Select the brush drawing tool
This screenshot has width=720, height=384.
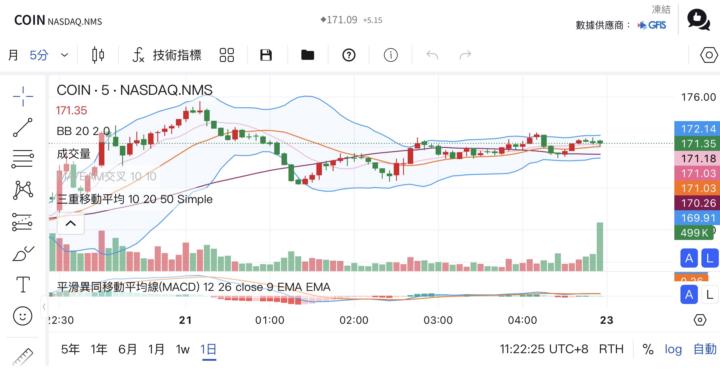(x=22, y=253)
